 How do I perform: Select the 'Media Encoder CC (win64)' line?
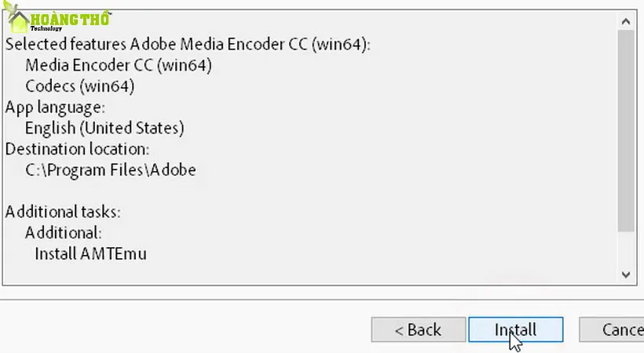pyautogui.click(x=118, y=65)
